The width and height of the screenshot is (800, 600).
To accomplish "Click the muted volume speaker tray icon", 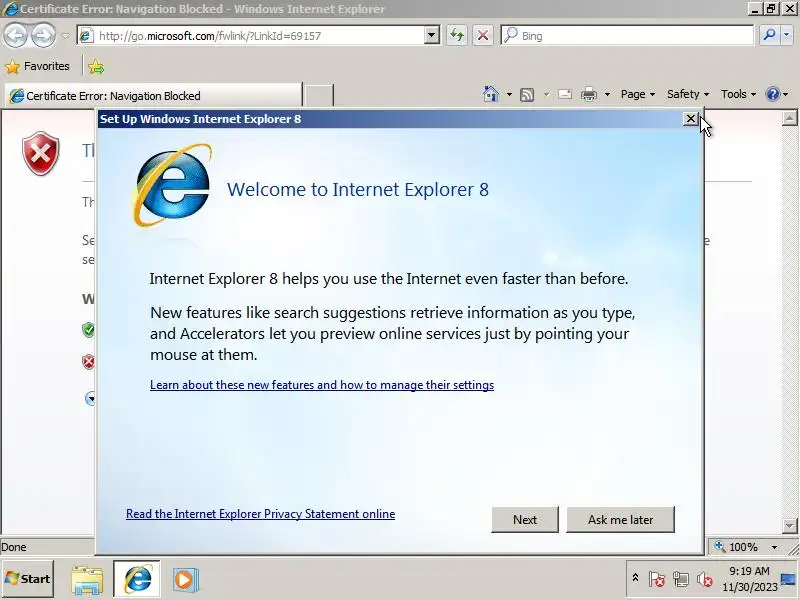I will pyautogui.click(x=705, y=579).
